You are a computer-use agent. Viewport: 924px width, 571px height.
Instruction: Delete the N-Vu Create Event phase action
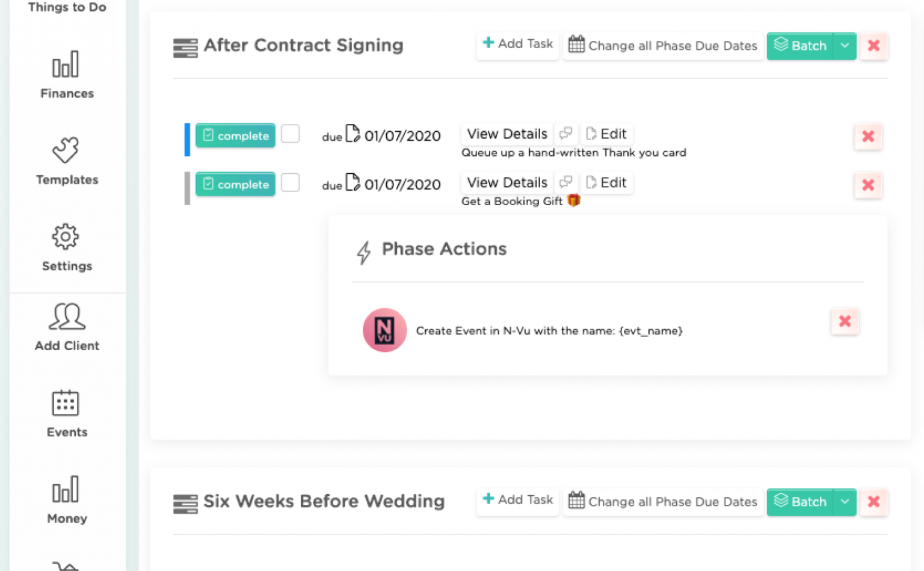pyautogui.click(x=845, y=321)
